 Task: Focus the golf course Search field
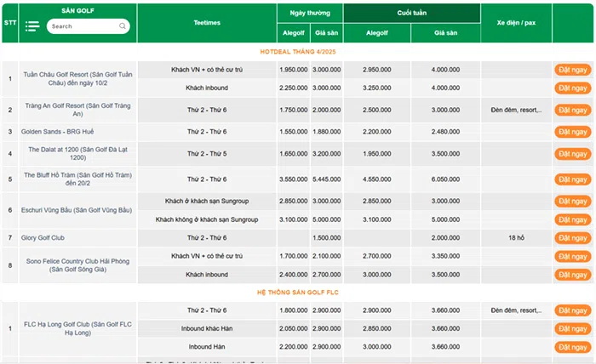coord(89,26)
